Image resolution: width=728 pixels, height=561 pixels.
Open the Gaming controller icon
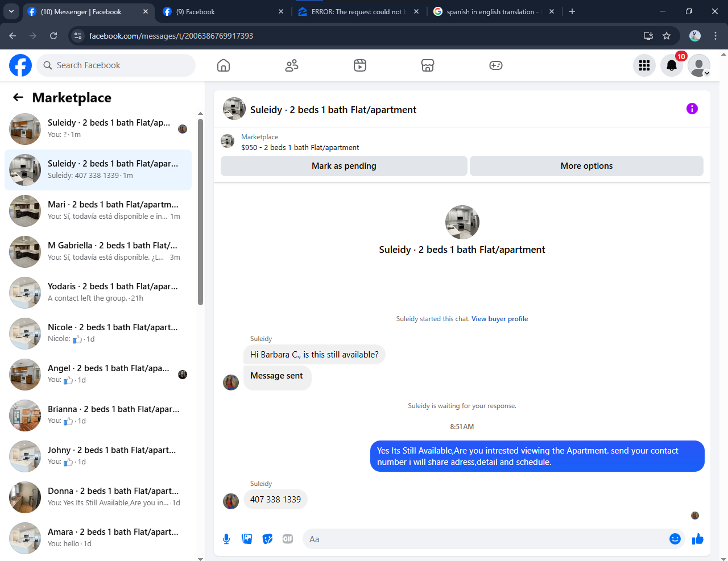496,65
